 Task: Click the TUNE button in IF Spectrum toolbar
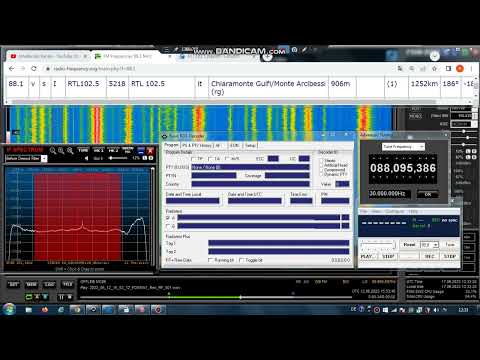tap(83, 150)
